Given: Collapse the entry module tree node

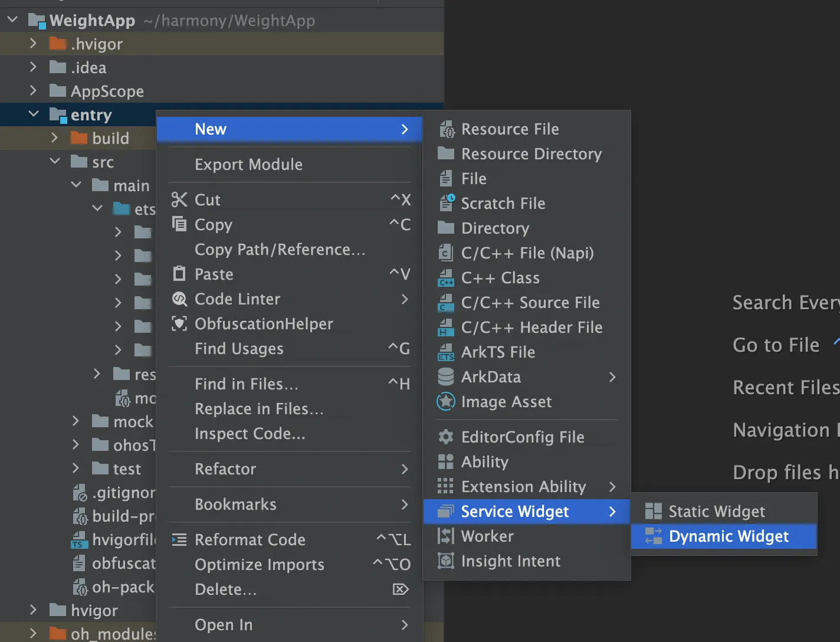Looking at the screenshot, I should pos(34,114).
